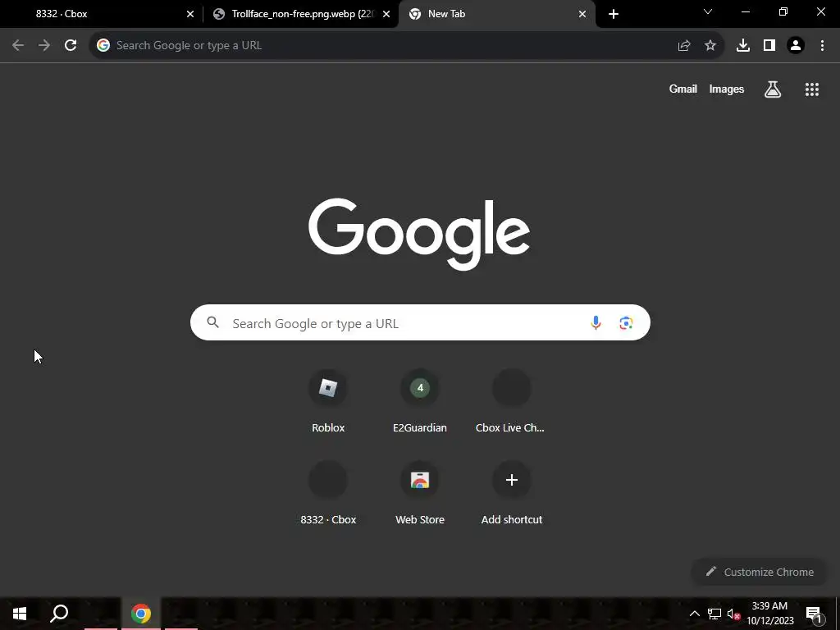Open the Gmail link

683,89
